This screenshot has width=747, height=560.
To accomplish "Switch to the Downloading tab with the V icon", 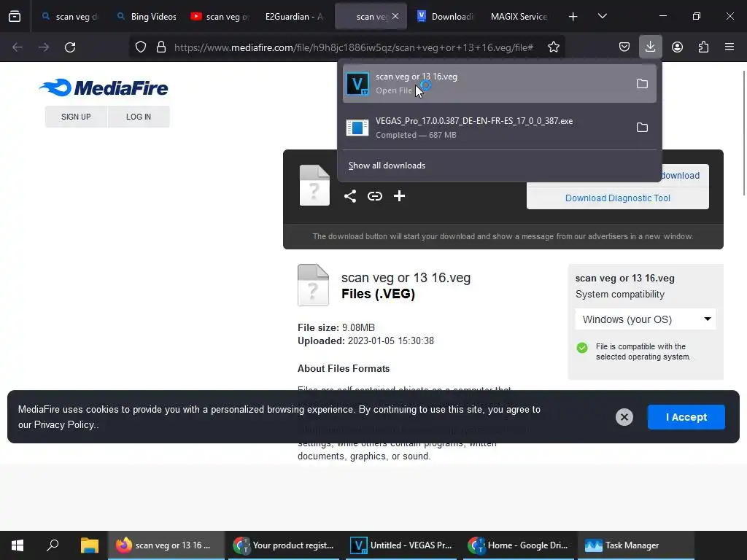I will pos(446,17).
